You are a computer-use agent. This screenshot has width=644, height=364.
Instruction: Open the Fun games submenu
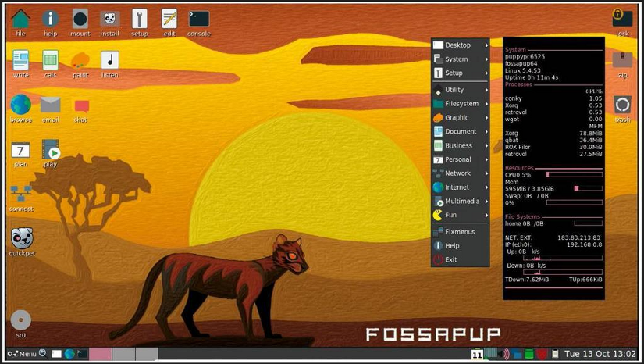[x=461, y=216]
